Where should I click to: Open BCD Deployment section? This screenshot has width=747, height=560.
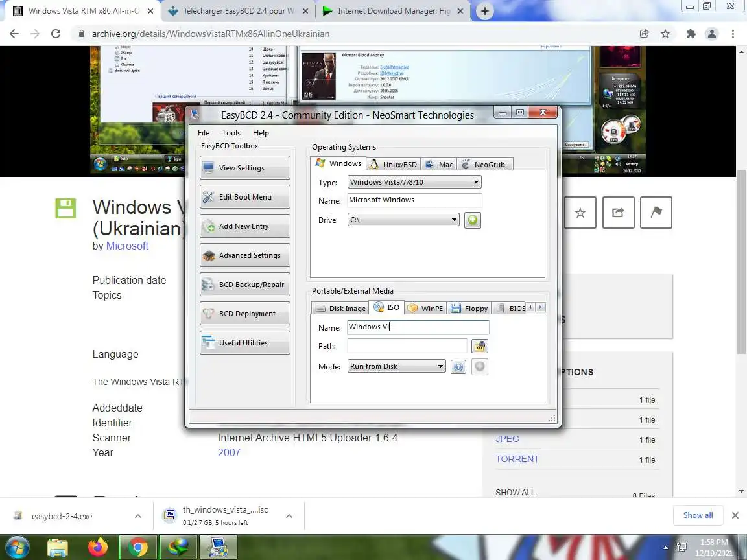pos(245,313)
